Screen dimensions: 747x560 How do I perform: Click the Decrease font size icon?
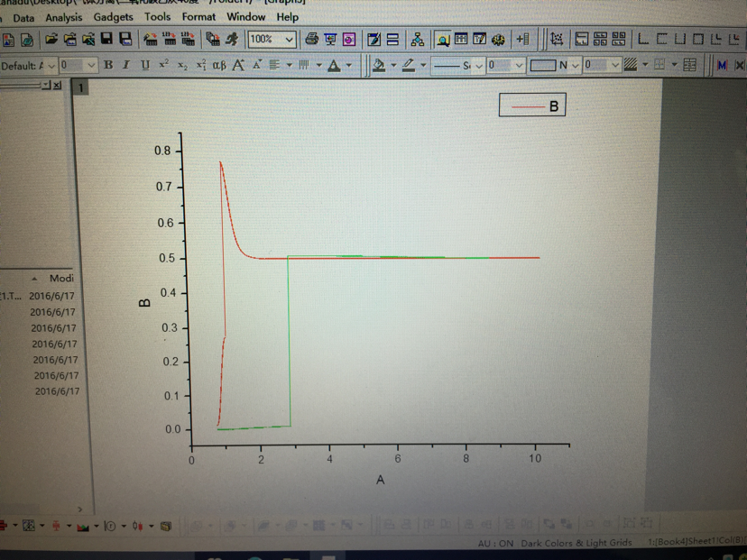click(x=257, y=64)
